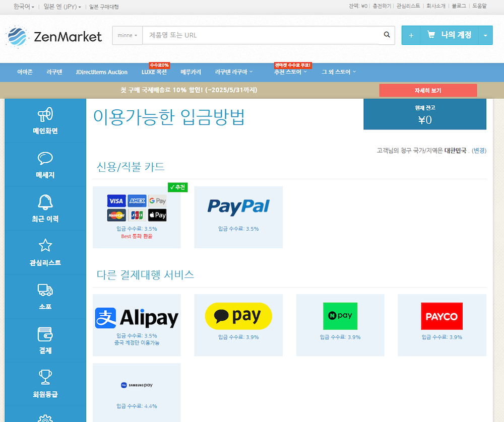The width and height of the screenshot is (504, 422).
Task: Click the 도움말 link
Action: 479,6
